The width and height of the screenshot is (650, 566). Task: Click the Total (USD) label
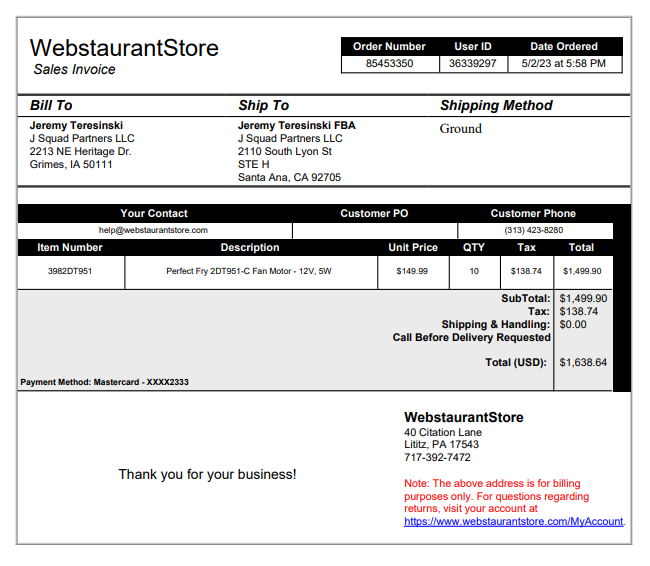point(516,362)
